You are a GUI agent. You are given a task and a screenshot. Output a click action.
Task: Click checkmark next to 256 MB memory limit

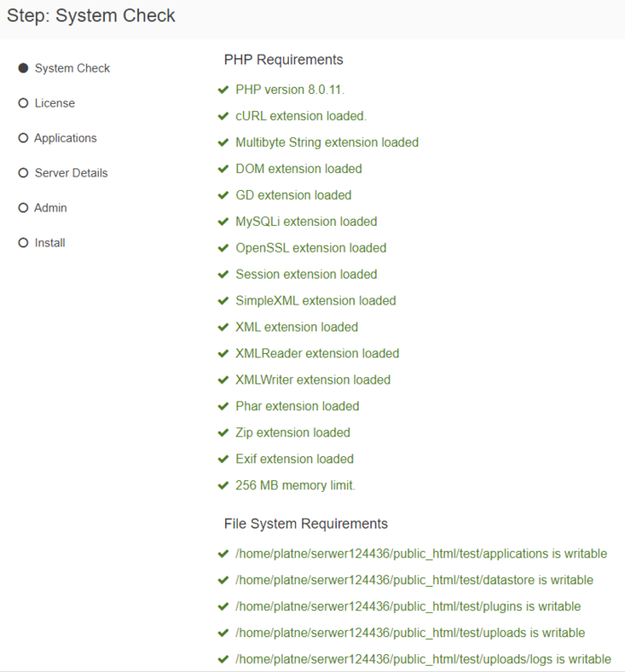pos(223,486)
